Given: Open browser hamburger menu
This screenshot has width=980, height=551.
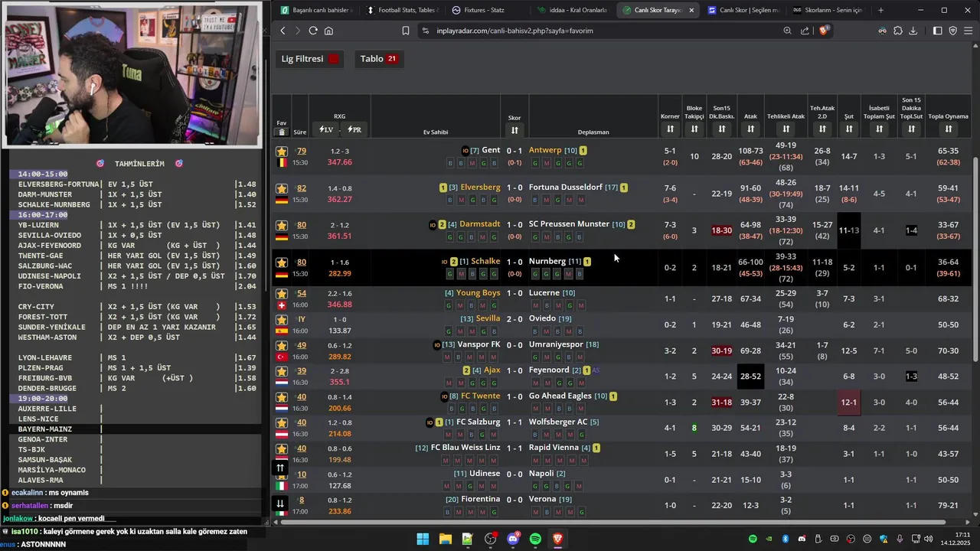Looking at the screenshot, I should pos(969,31).
